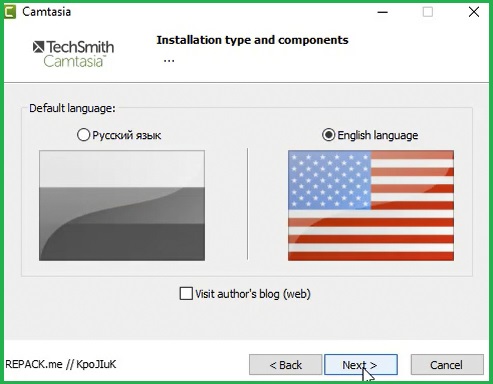Viewport: 493px width, 384px height.
Task: Go to the Next step
Action: [x=361, y=365]
